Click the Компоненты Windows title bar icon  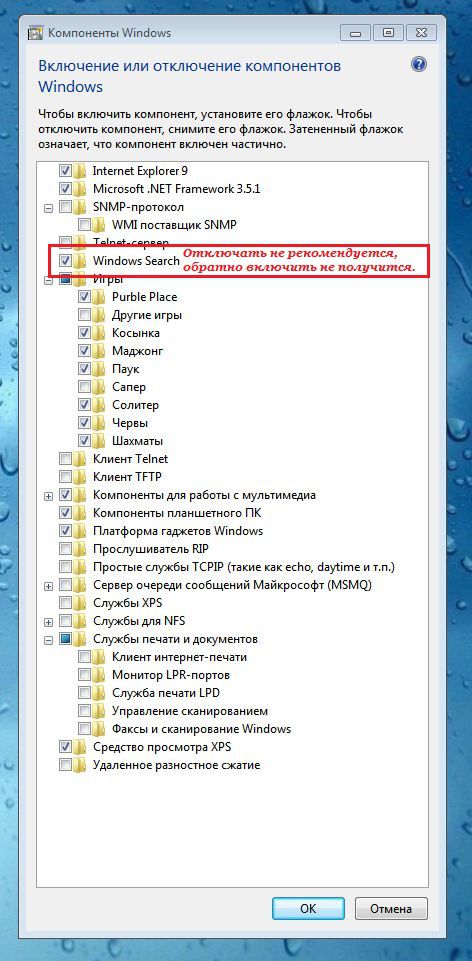point(36,32)
